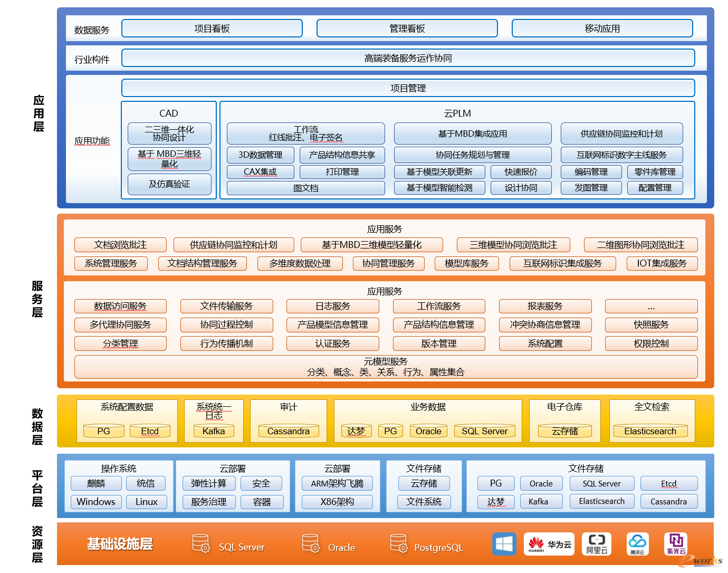728x573 pixels.
Task: Select the 协同任务规划与管理 box
Action: 473,155
